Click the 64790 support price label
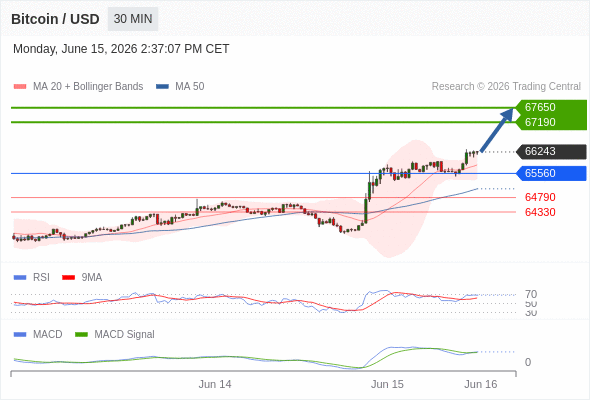Screen dimensions: 590x400 (x=540, y=197)
